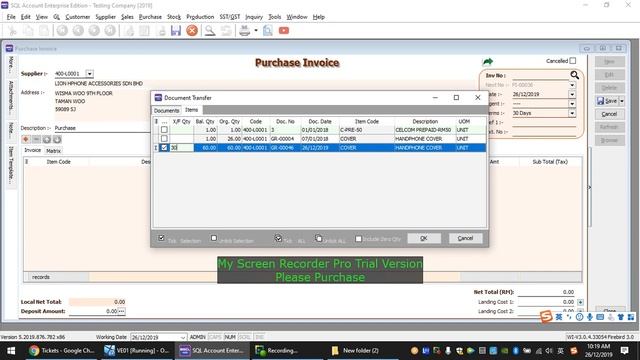Tick the GR-00004 row checkbox
640x360 pixels.
point(164,139)
